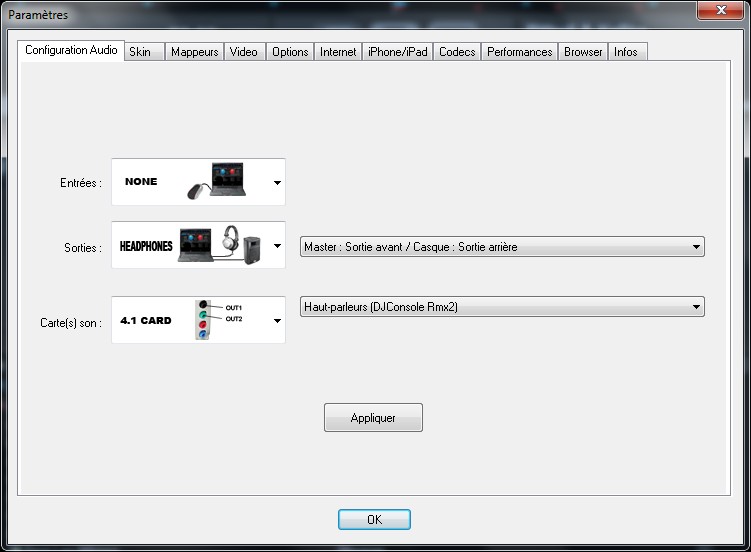Click the Sorties label

83,248
